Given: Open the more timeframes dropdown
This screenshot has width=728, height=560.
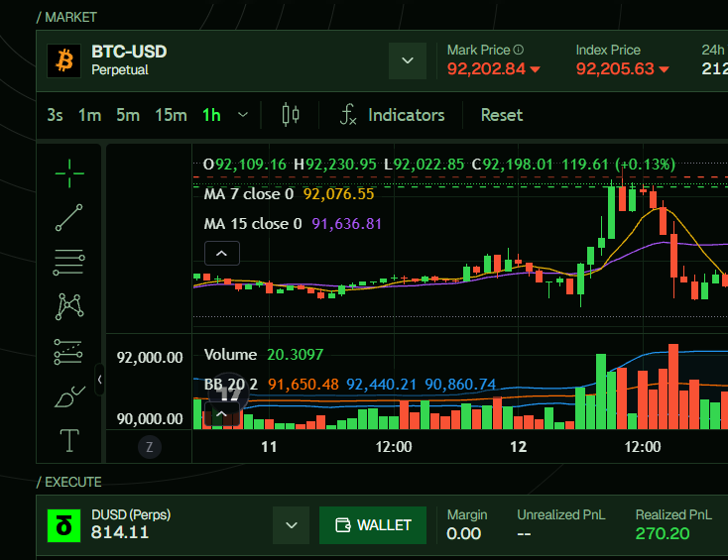Looking at the screenshot, I should pyautogui.click(x=243, y=115).
